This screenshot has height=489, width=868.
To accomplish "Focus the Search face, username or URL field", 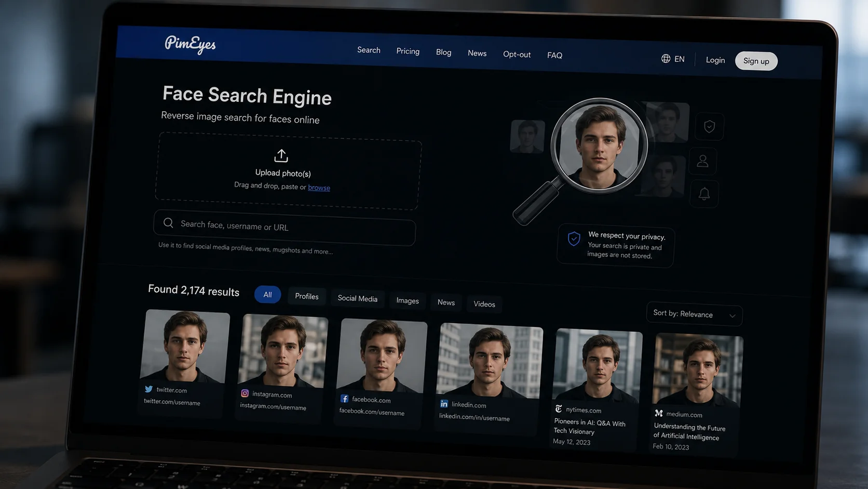I will point(284,228).
